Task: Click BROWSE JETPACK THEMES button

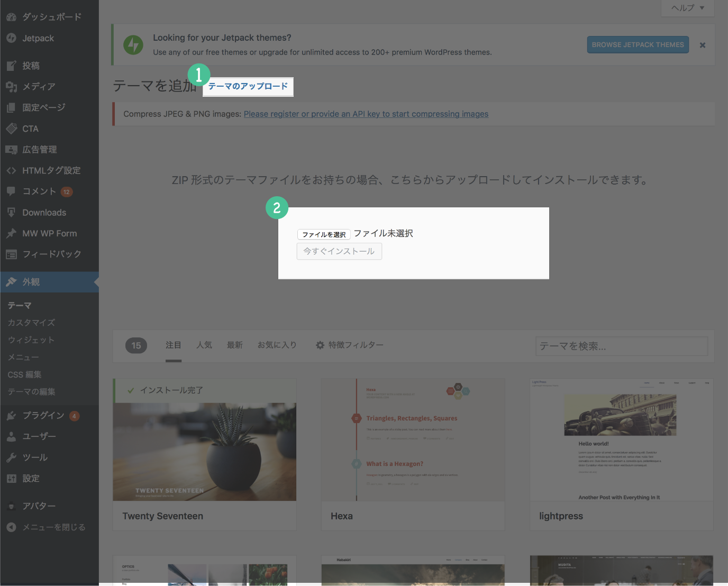Action: click(638, 45)
